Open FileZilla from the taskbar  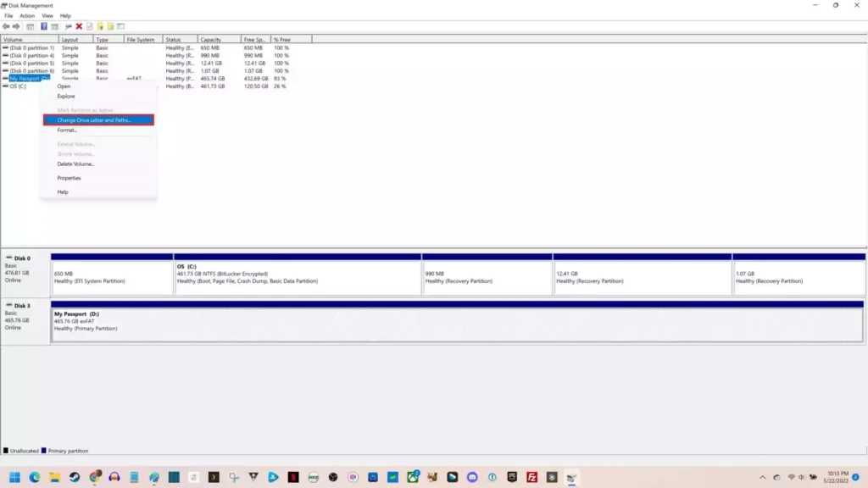tap(532, 477)
